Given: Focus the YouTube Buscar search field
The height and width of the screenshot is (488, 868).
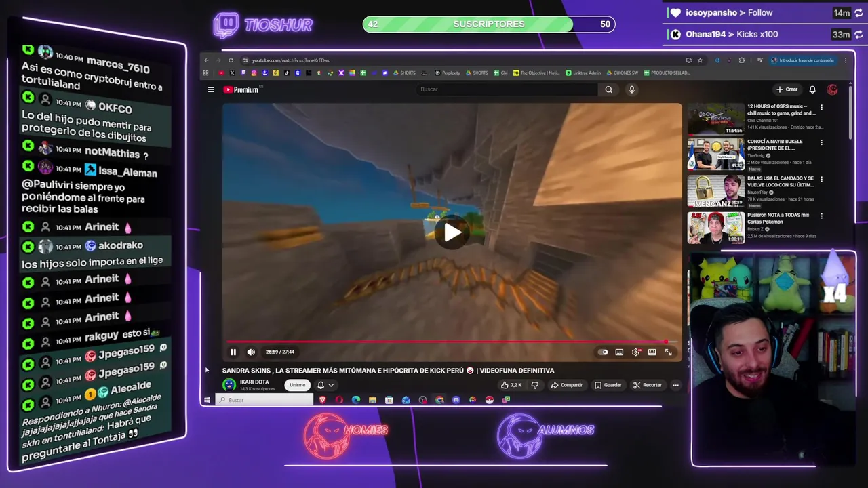Looking at the screenshot, I should pos(507,89).
